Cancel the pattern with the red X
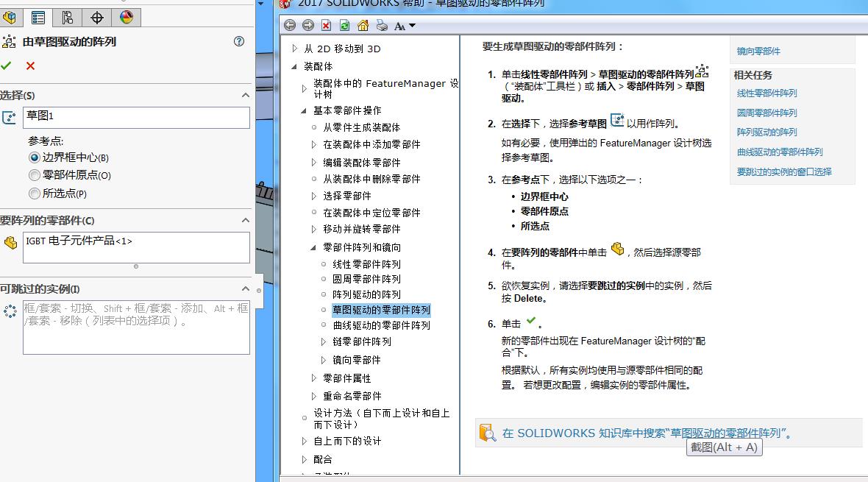The width and height of the screenshot is (868, 482). pyautogui.click(x=30, y=66)
